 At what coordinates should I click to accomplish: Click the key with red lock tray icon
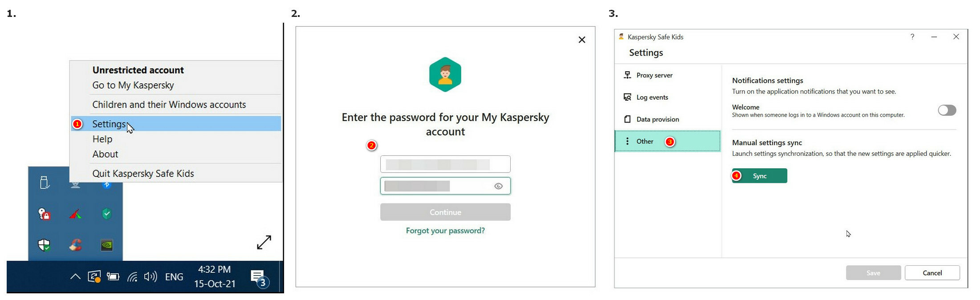click(44, 214)
